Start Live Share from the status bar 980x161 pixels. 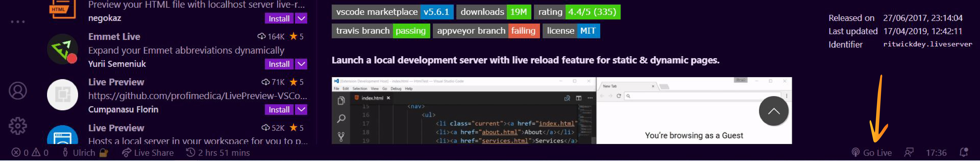[148, 153]
